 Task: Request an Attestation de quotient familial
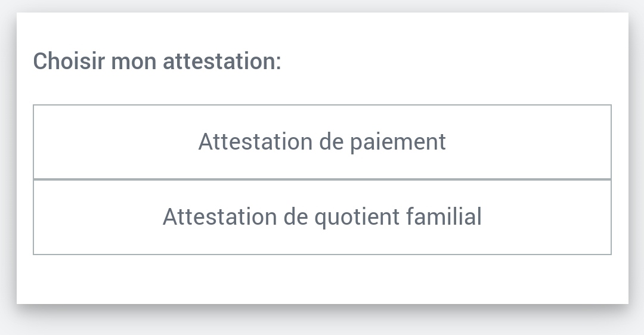(x=322, y=217)
